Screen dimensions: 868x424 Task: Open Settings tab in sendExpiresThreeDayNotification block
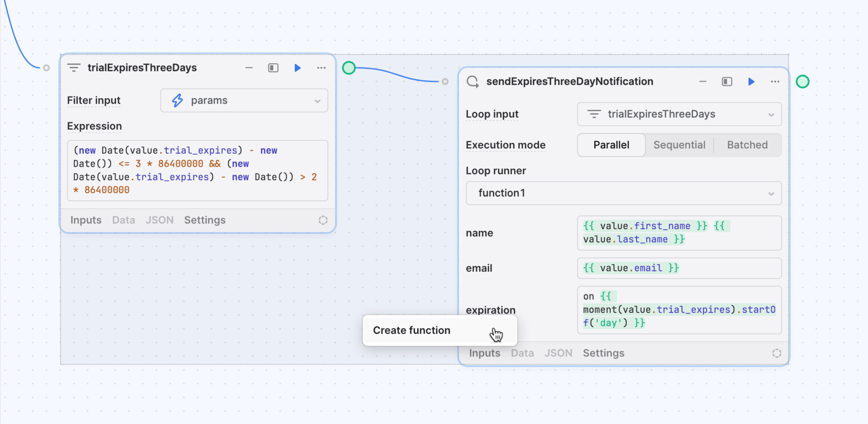tap(604, 353)
